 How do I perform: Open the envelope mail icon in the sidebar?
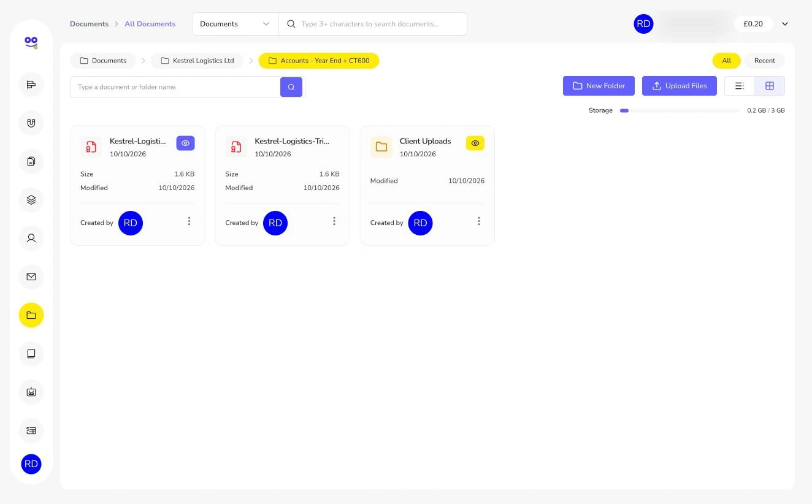31,277
